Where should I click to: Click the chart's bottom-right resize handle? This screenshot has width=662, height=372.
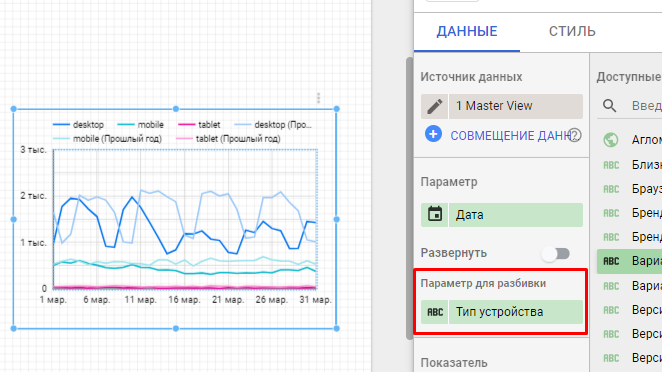click(336, 329)
